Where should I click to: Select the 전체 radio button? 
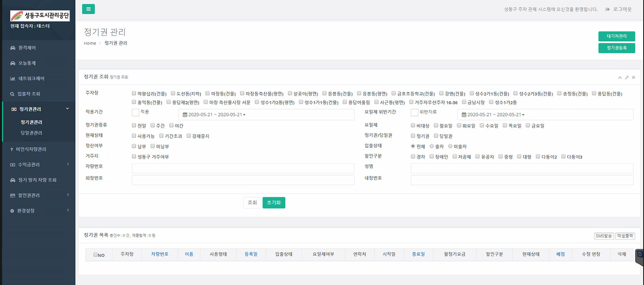click(x=413, y=146)
